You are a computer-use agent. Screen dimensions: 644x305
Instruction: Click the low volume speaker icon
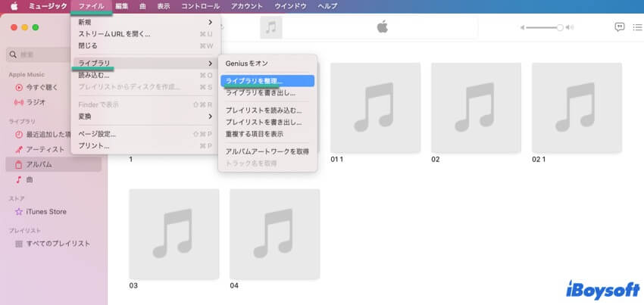coord(522,27)
